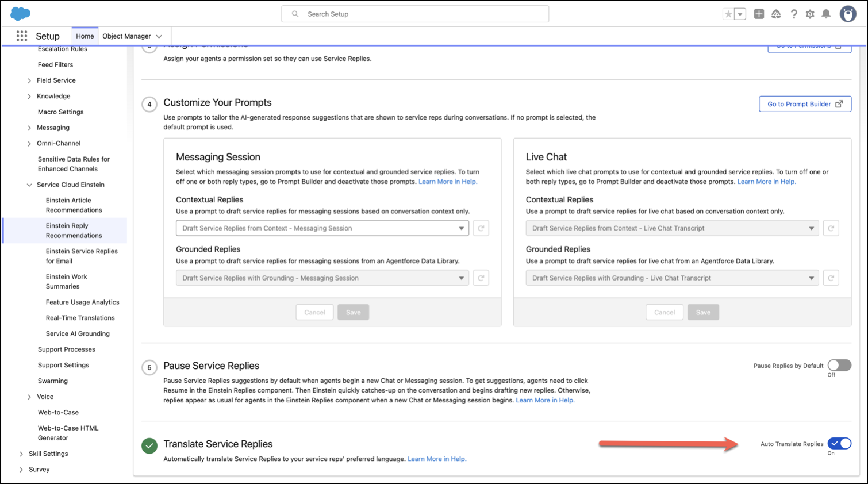Open the App Launcher grid icon
This screenshot has height=484, width=868.
click(x=22, y=36)
